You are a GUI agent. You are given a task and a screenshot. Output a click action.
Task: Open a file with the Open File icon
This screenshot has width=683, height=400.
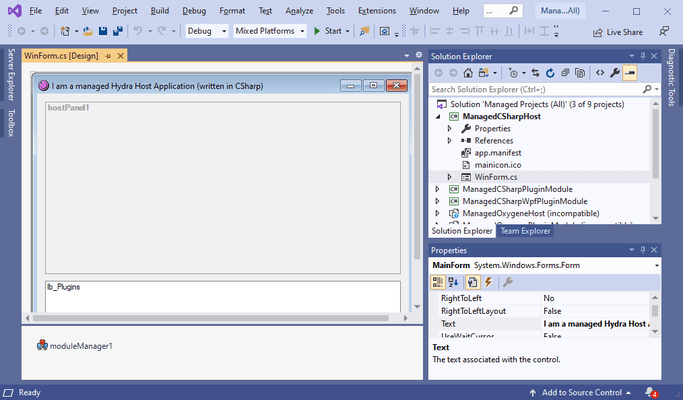tap(88, 31)
